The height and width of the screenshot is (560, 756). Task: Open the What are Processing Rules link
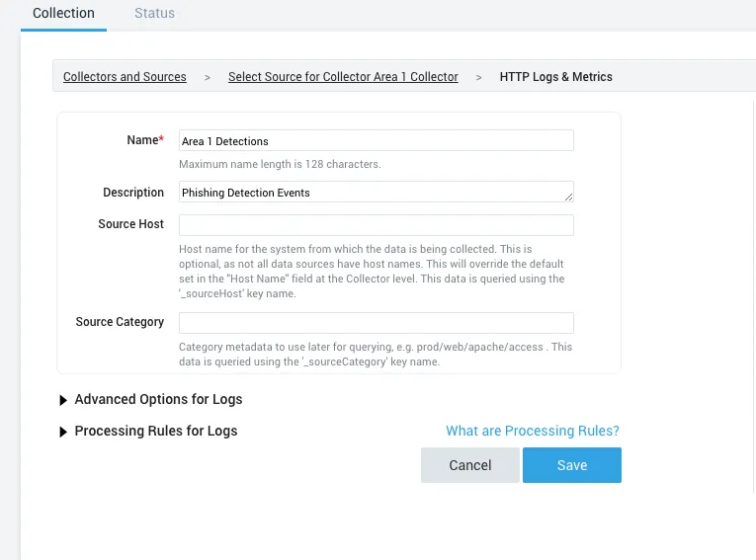(x=532, y=431)
